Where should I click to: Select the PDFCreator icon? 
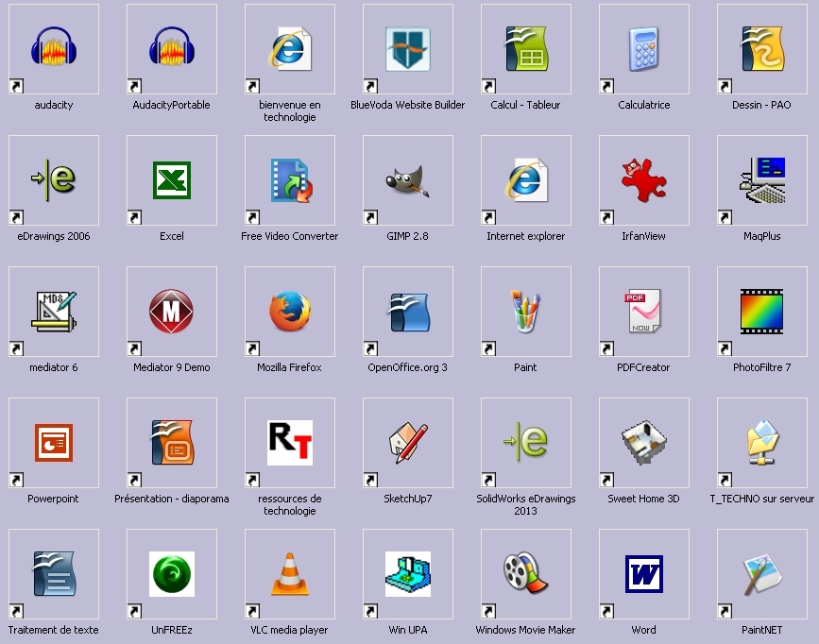643,312
